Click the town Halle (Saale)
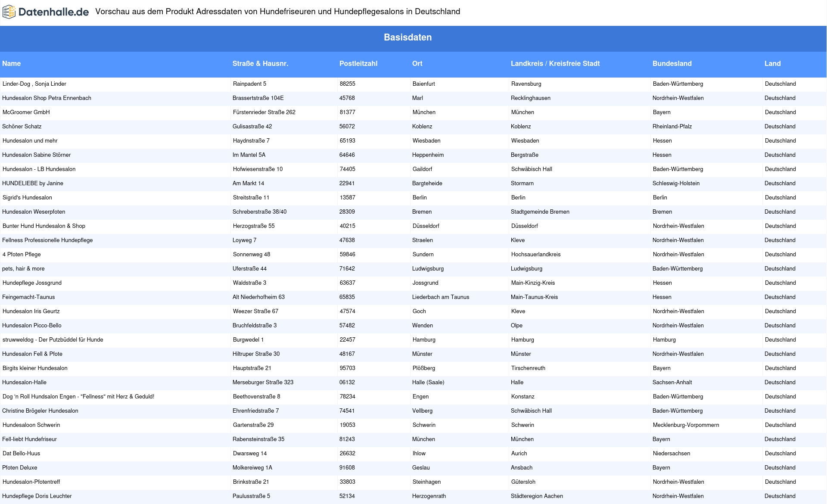This screenshot has height=504, width=827. click(x=428, y=382)
